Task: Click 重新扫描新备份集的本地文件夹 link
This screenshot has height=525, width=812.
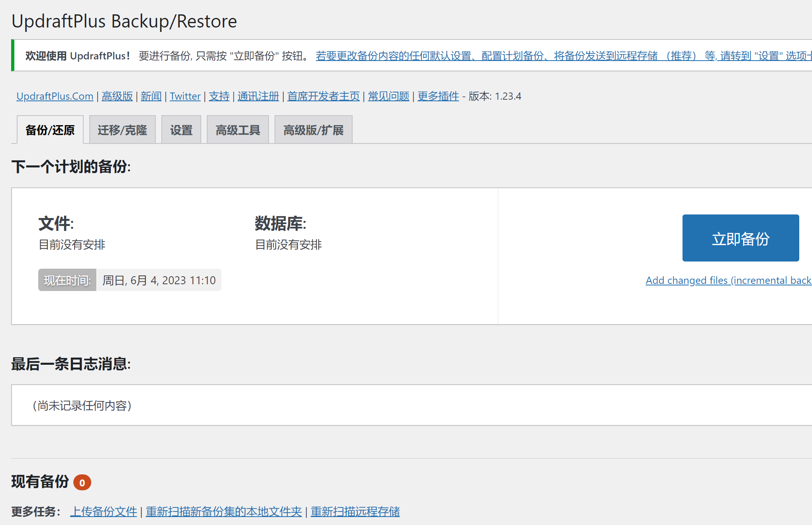Action: pyautogui.click(x=224, y=511)
